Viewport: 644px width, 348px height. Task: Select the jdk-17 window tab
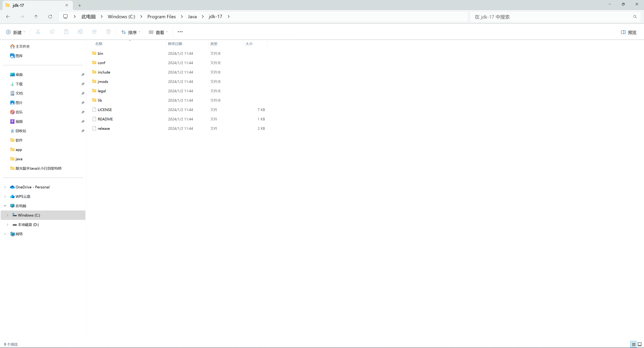(38, 5)
